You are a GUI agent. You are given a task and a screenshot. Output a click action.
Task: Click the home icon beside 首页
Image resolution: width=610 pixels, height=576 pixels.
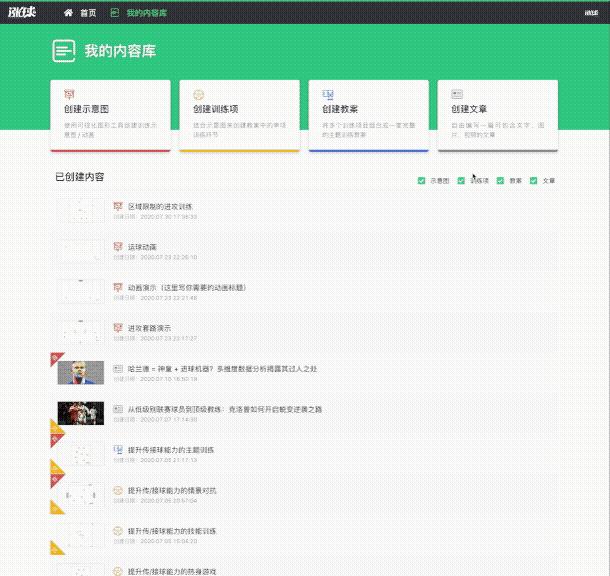point(68,13)
